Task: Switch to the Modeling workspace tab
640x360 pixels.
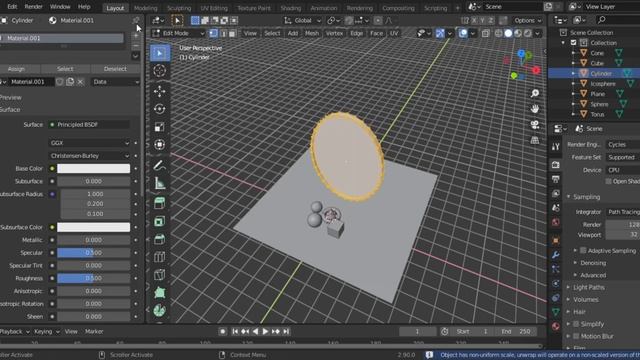Action: coord(146,8)
